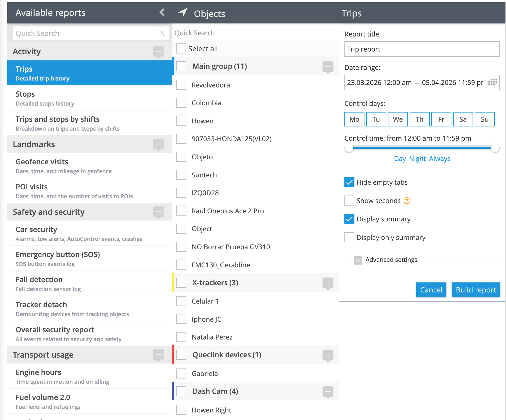Collapse the X-trackers group
The height and width of the screenshot is (420, 506).
click(328, 284)
